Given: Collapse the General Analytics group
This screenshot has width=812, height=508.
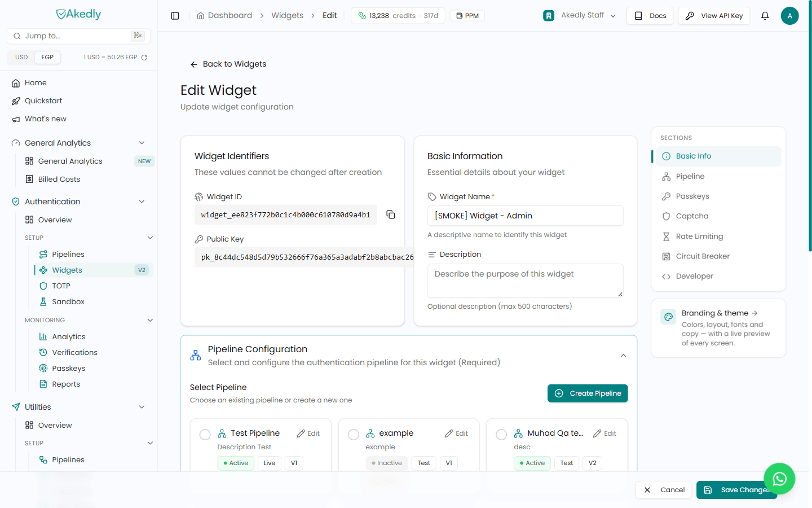Looking at the screenshot, I should 142,143.
